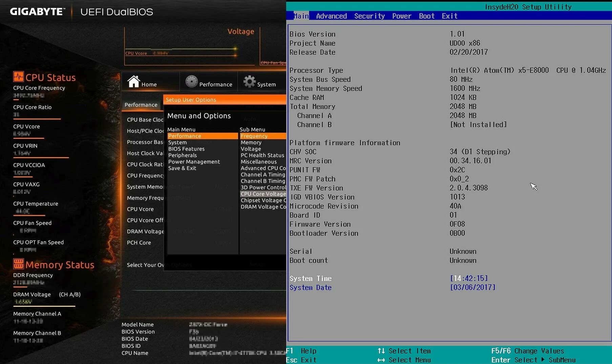The image size is (612, 364).
Task: Choose Channel B Timing in the Sub Menu
Action: pyautogui.click(x=263, y=181)
